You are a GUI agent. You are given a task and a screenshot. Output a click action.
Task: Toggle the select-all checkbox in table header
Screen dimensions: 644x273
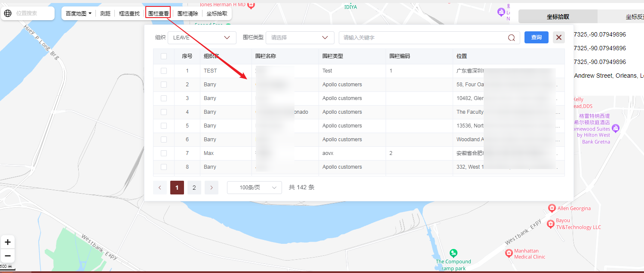(x=164, y=56)
